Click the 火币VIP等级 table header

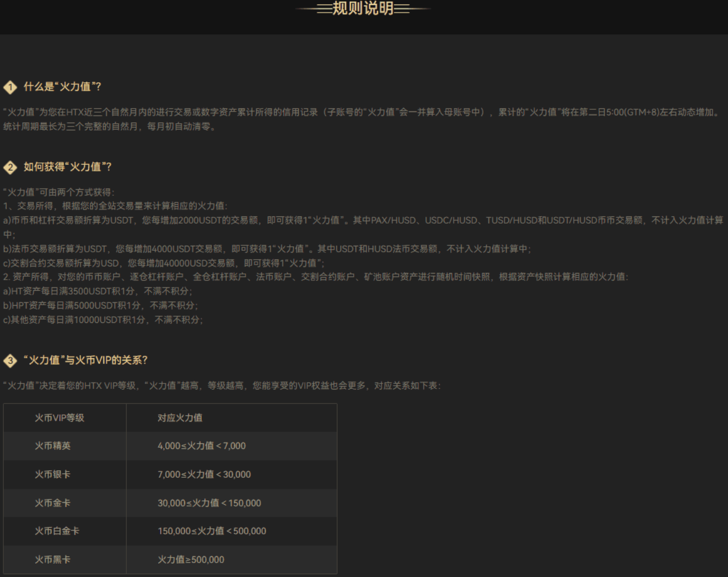click(59, 418)
